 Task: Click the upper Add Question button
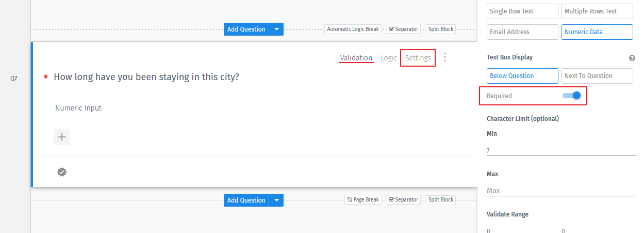[x=246, y=29]
